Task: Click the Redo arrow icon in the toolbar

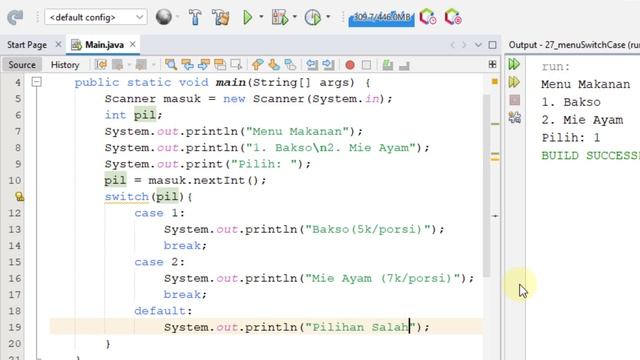Action: click(15, 17)
